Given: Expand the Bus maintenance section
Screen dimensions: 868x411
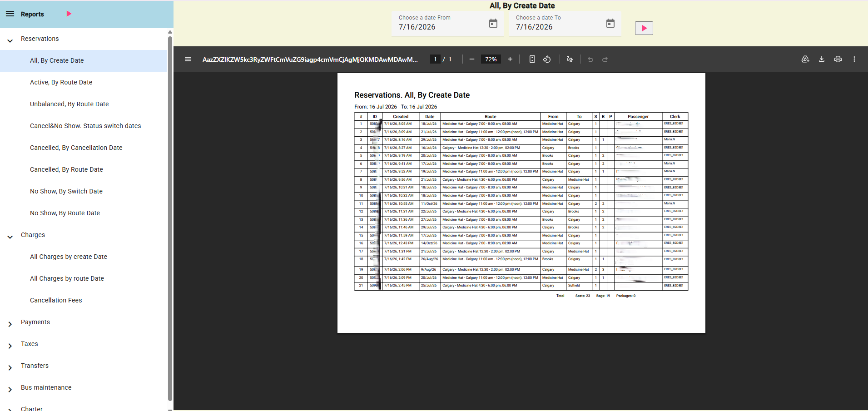Looking at the screenshot, I should [10, 390].
